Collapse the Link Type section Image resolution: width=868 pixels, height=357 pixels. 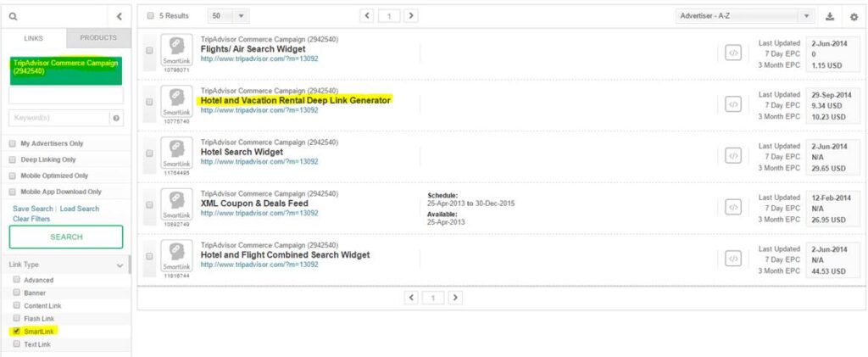coord(120,265)
